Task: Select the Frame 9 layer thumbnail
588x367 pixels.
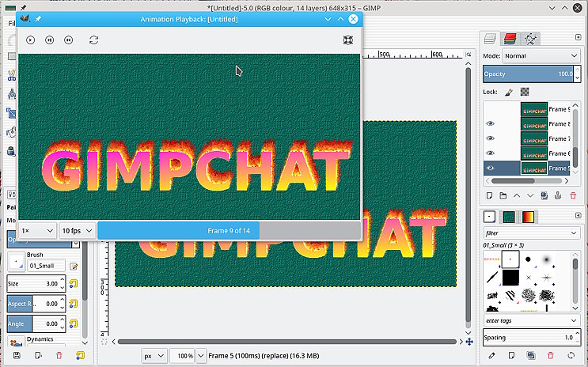Action: [x=534, y=109]
